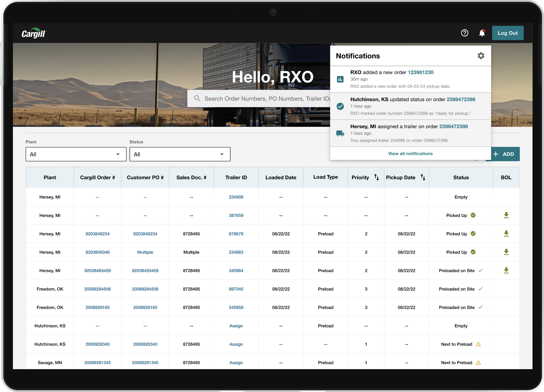Open order 123981230 from notification
544x392 pixels.
(421, 72)
